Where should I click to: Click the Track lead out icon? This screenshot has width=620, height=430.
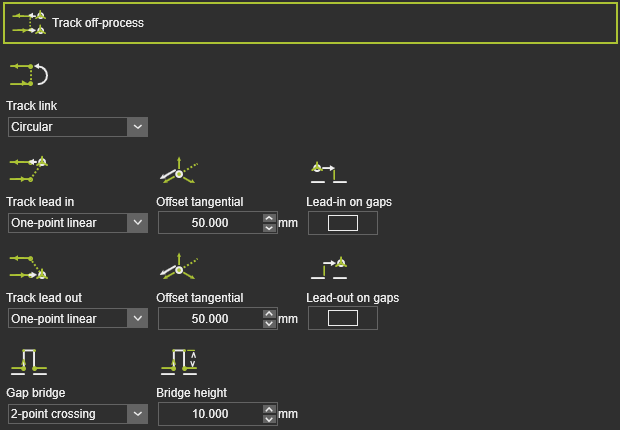[x=28, y=266]
